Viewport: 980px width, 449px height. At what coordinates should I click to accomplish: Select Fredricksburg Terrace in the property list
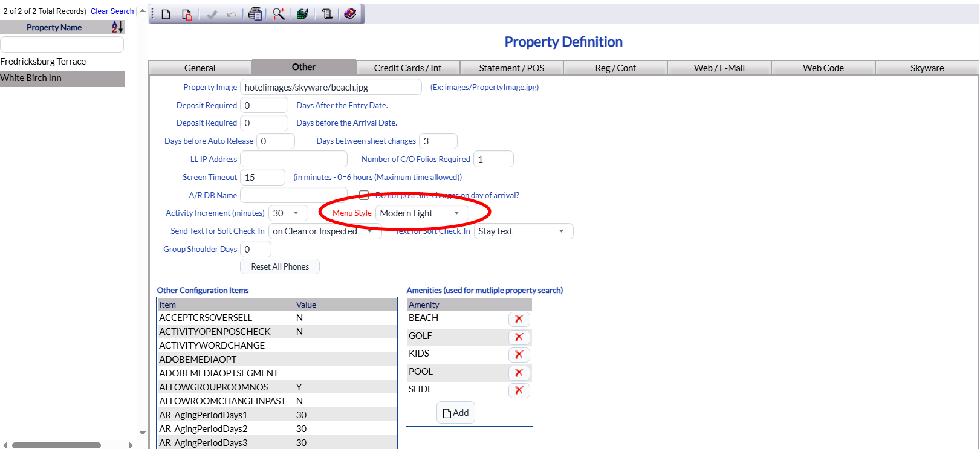[43, 62]
